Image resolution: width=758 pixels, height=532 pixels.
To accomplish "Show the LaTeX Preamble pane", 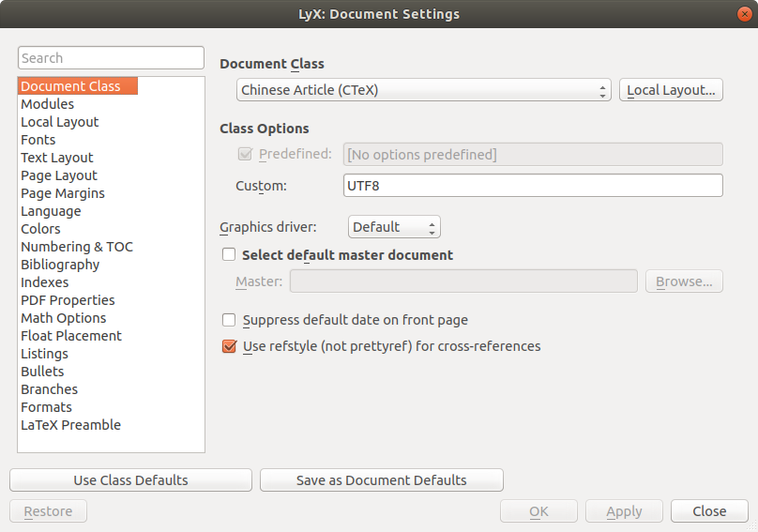I will coord(70,425).
